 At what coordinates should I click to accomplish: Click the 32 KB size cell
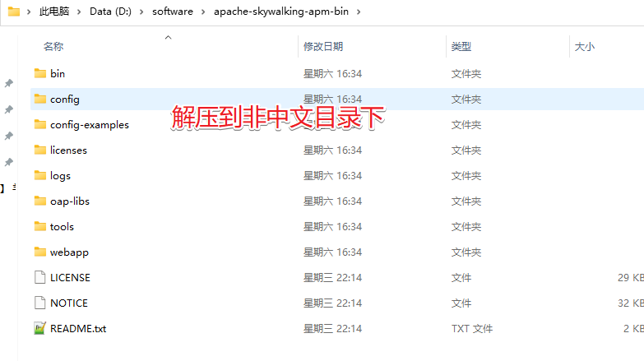click(631, 303)
